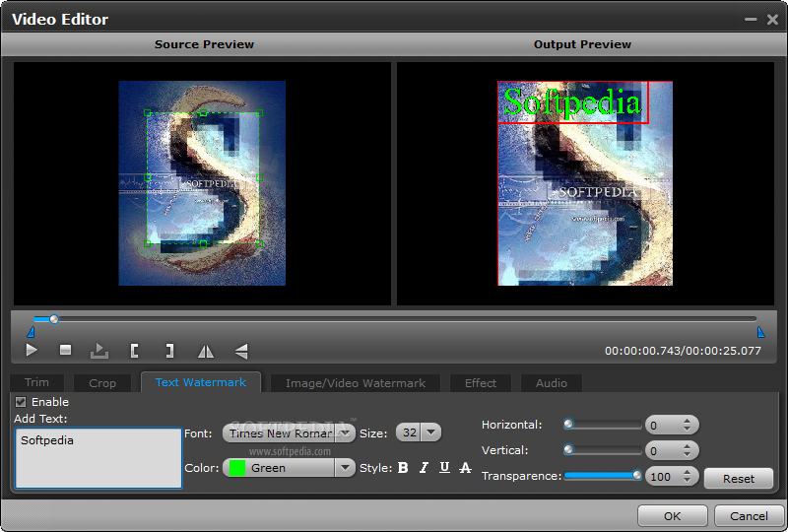Close the Video Editor window

click(x=772, y=19)
